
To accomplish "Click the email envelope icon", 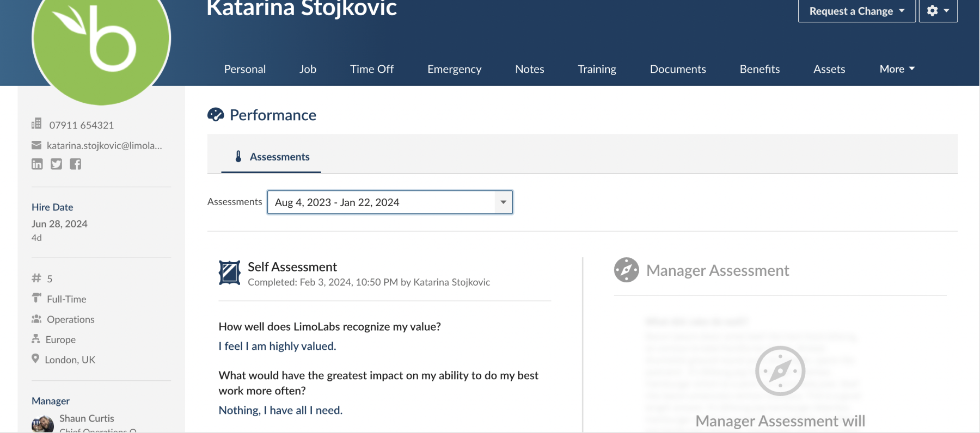I will pos(36,145).
